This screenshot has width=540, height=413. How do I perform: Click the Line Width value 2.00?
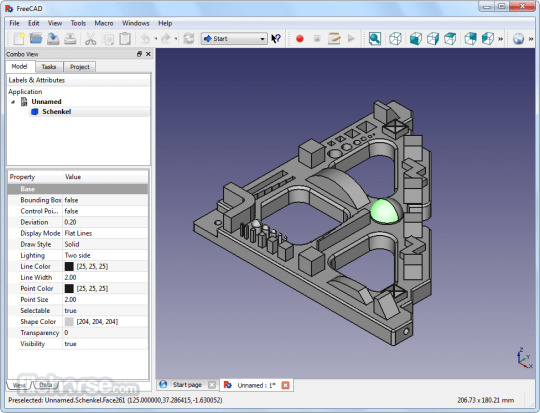[70, 277]
